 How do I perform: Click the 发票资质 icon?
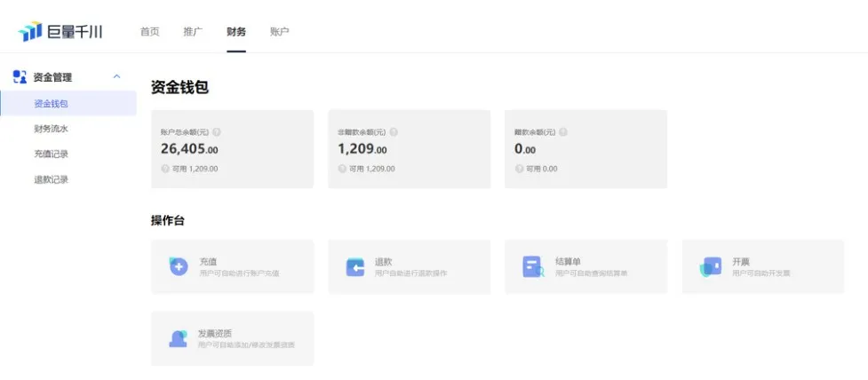point(179,338)
